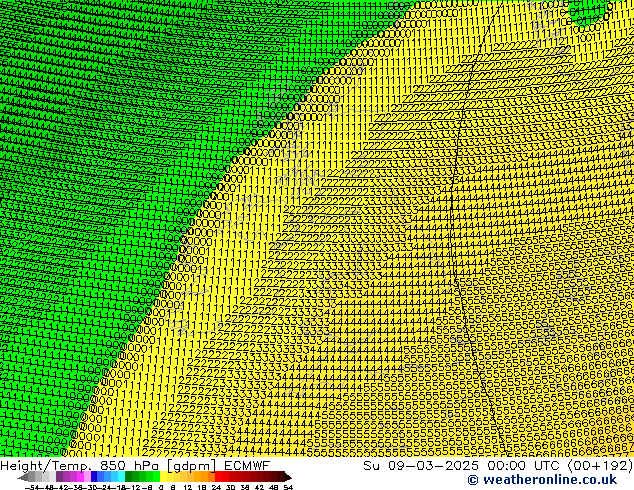Click the "ECMWF" model name in the title
Screen dimensions: 634x490
pyautogui.click(x=247, y=466)
